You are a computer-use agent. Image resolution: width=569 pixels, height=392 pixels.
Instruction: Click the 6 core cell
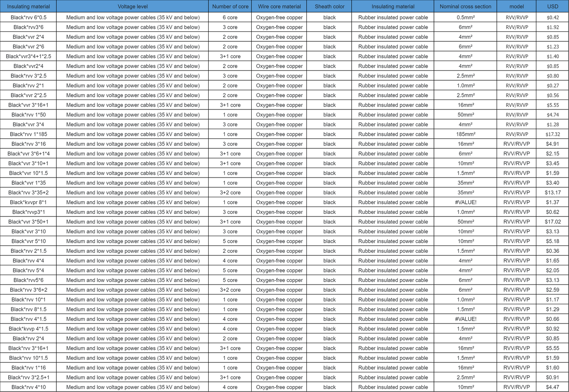(x=230, y=17)
